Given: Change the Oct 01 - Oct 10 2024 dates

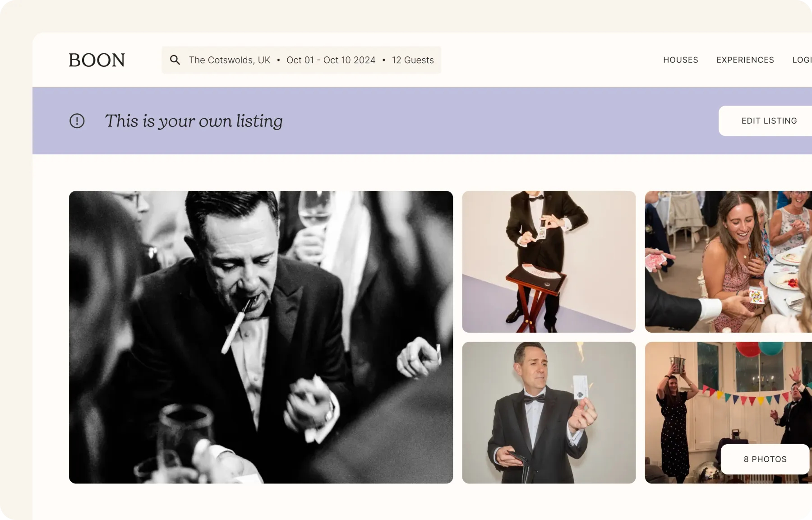Looking at the screenshot, I should [331, 60].
